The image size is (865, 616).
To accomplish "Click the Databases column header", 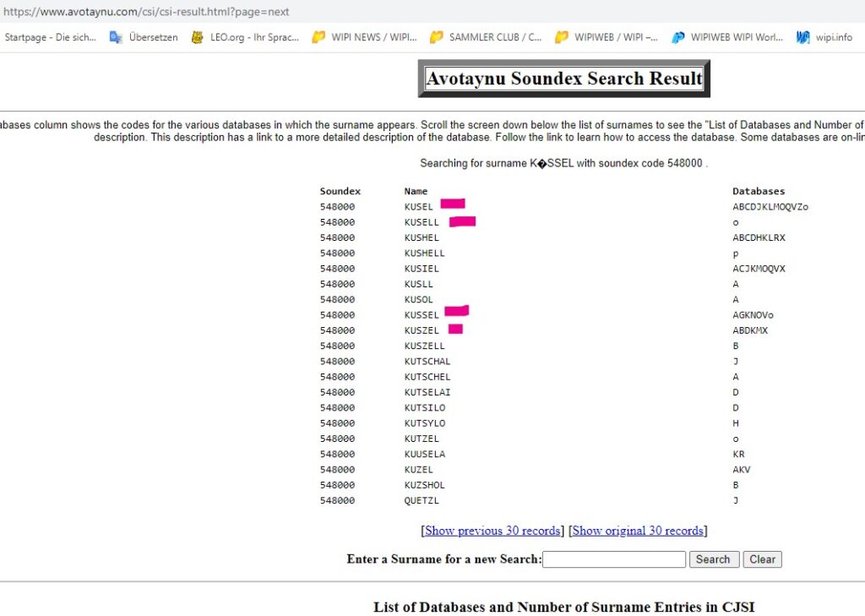I will (x=758, y=191).
